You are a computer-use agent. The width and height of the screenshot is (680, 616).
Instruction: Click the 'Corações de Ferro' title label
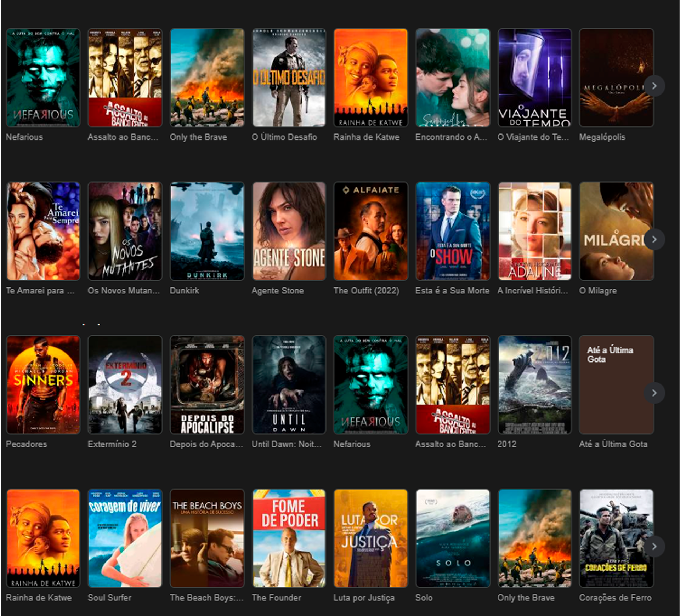click(x=615, y=598)
